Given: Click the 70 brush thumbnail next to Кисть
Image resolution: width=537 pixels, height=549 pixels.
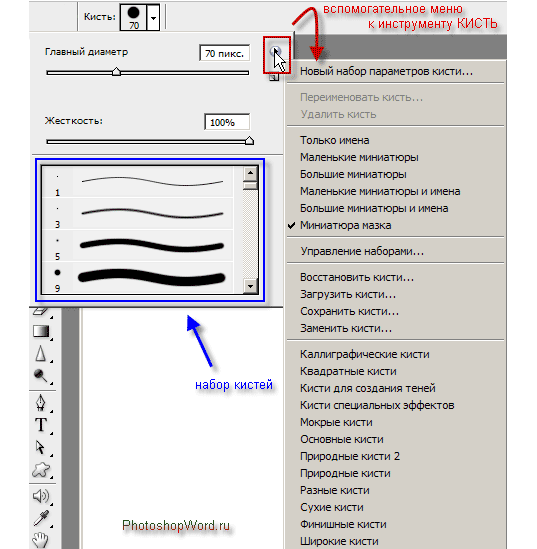Looking at the screenshot, I should point(133,18).
